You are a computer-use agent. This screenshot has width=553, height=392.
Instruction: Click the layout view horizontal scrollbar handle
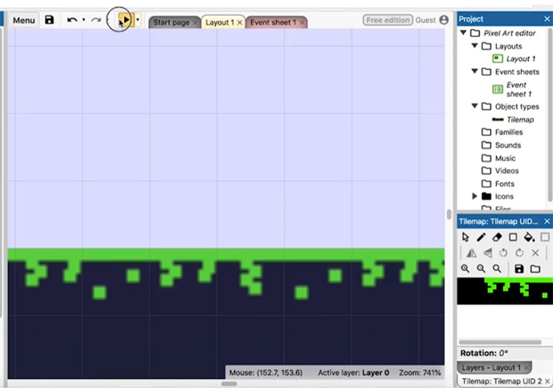(229, 383)
